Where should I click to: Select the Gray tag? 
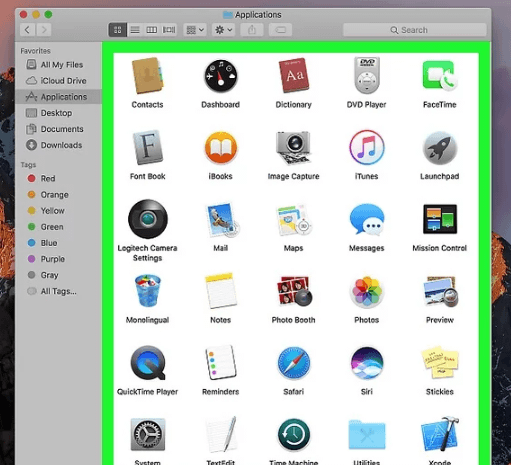pos(58,275)
